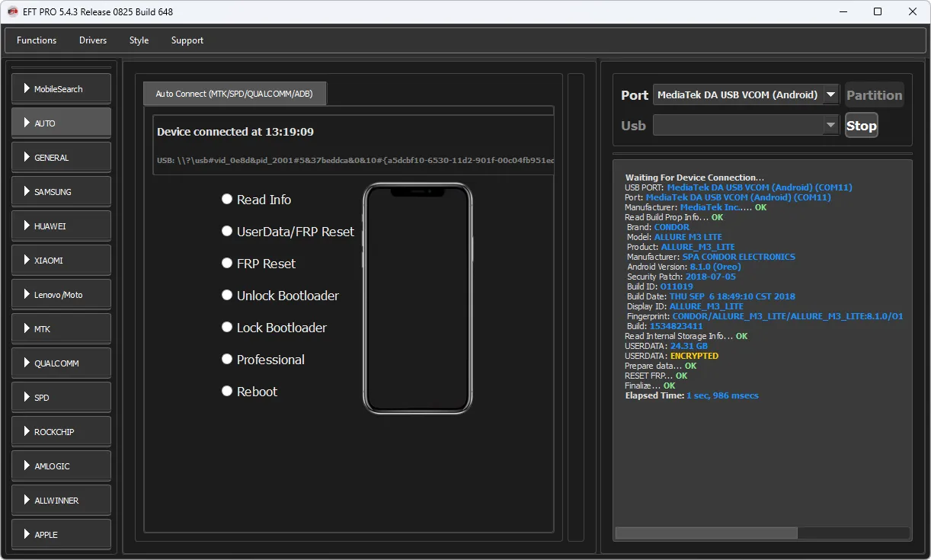Open the Usb dropdown list

745,126
